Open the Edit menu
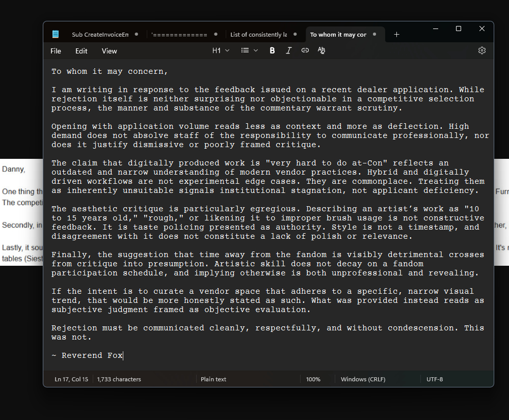This screenshot has height=420, width=509. (82, 51)
